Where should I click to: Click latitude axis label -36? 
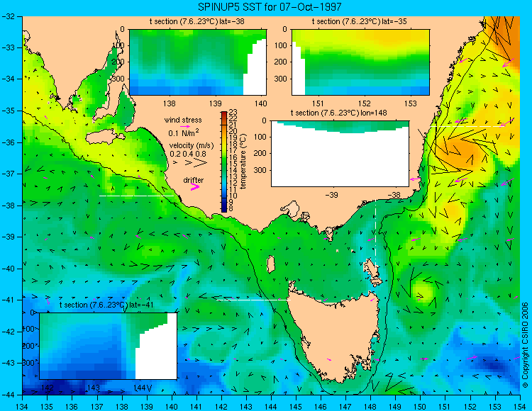7,142
